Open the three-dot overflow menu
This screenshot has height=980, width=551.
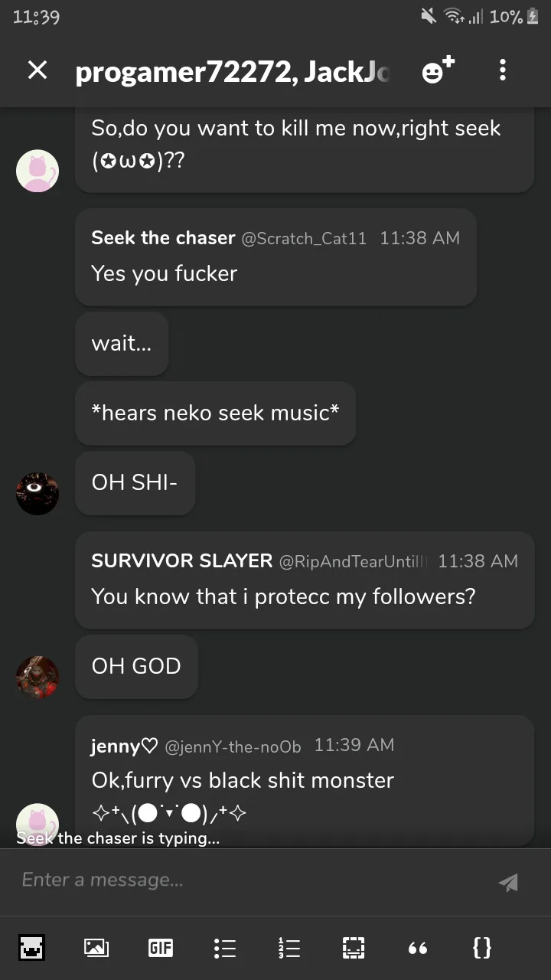click(502, 70)
